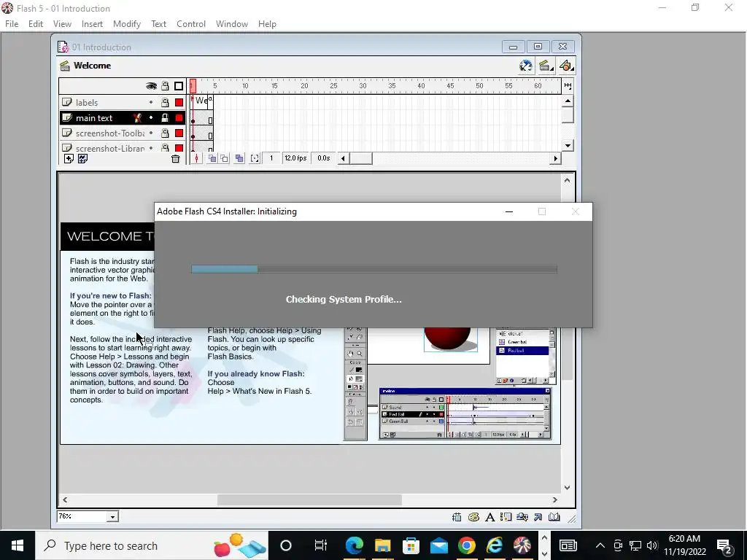Unlock the screenshot-Toolbar layer
This screenshot has height=560, width=747.
pos(165,133)
